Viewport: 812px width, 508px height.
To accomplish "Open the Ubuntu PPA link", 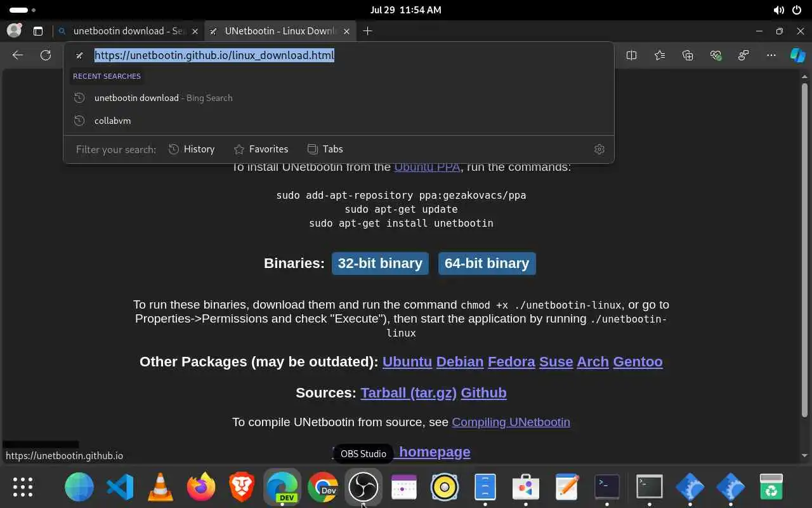I will (427, 167).
